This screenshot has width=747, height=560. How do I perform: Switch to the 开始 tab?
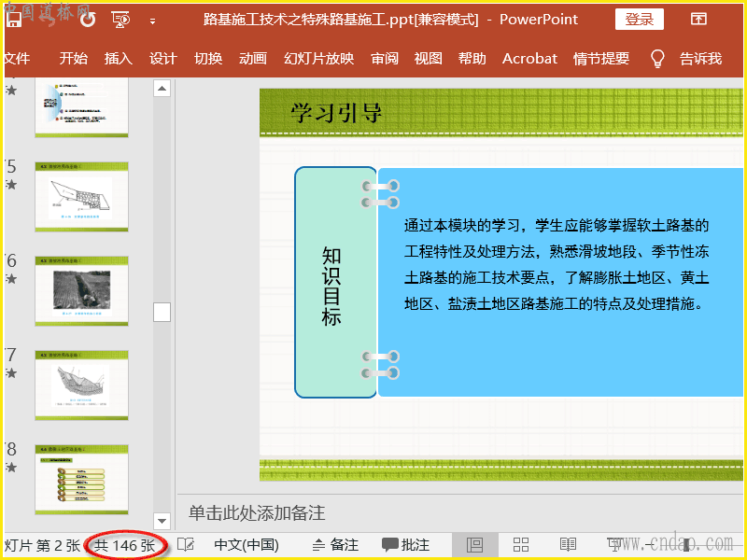pos(74,58)
